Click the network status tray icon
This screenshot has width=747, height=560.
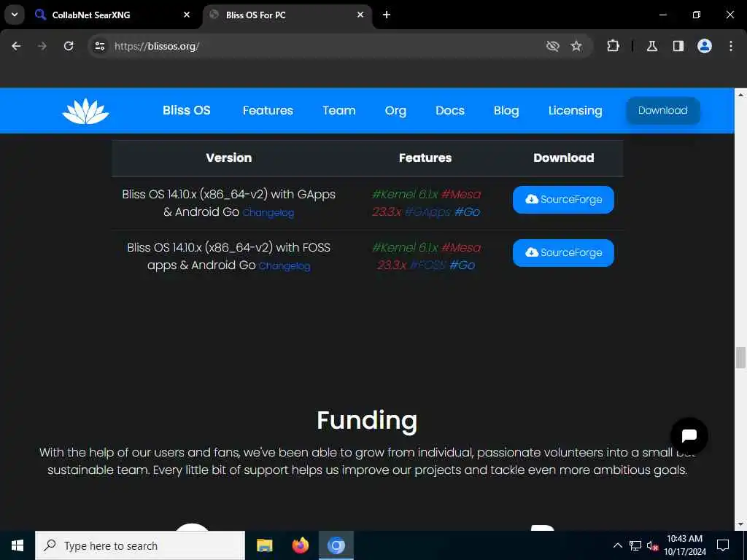click(635, 545)
